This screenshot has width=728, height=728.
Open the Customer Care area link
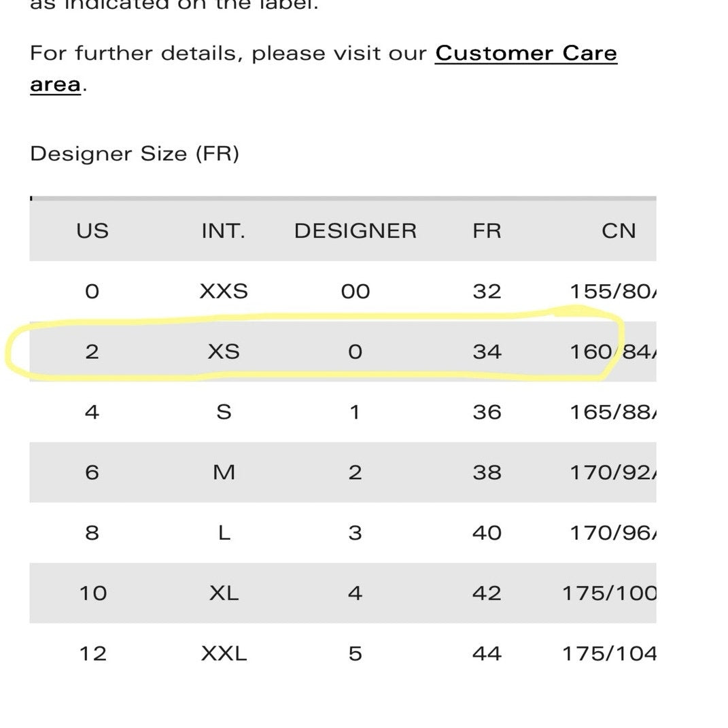tap(525, 54)
